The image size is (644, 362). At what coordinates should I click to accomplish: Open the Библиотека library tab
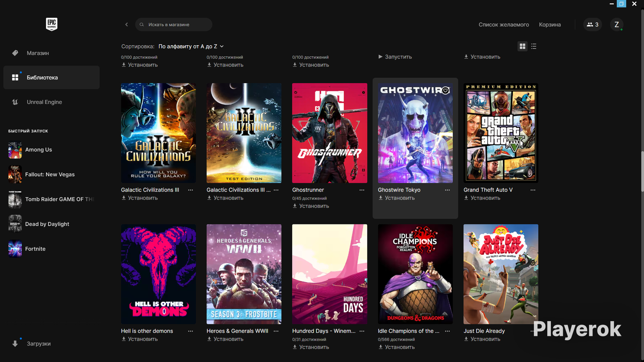point(51,77)
